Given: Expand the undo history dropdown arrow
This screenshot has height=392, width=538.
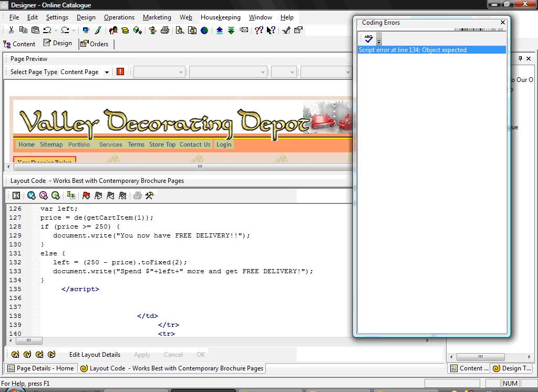Looking at the screenshot, I should tap(56, 30).
